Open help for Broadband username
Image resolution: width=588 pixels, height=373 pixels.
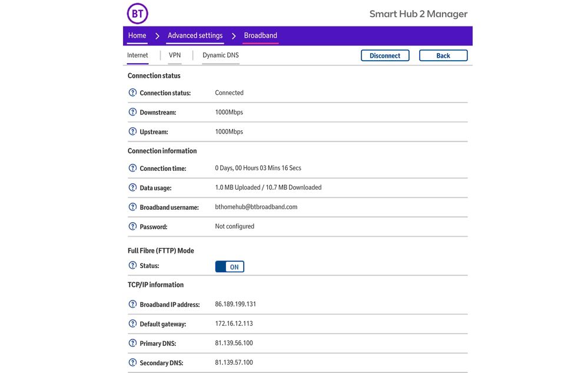click(x=132, y=207)
